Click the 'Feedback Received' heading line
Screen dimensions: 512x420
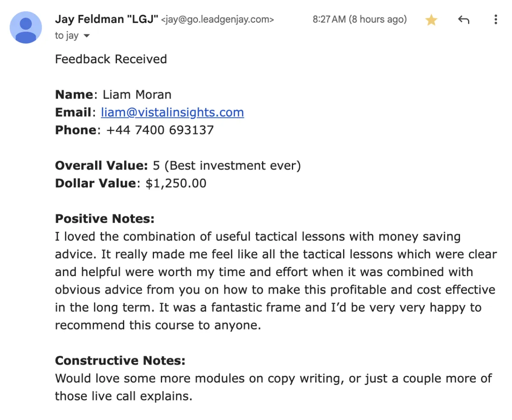pos(111,59)
